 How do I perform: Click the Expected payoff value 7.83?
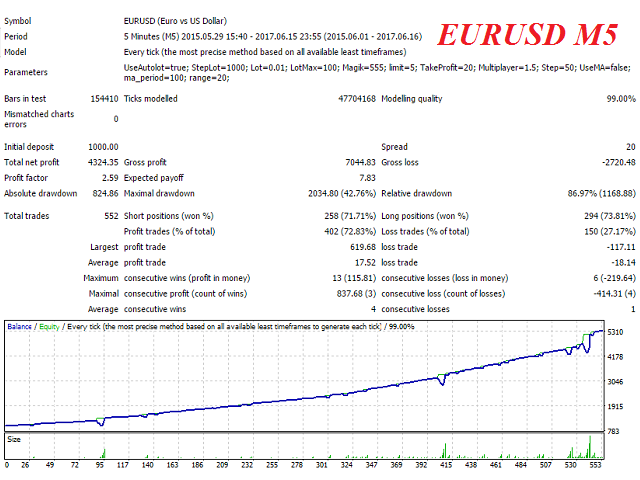(x=367, y=178)
